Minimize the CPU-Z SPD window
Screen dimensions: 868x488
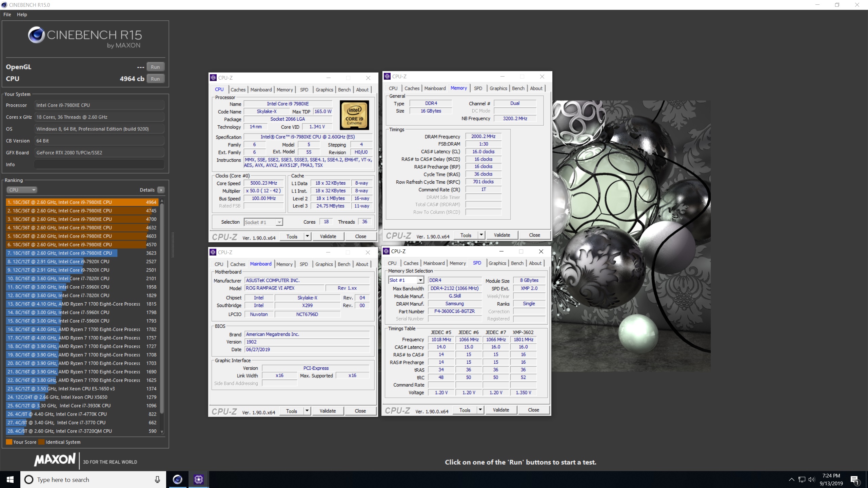pyautogui.click(x=501, y=251)
